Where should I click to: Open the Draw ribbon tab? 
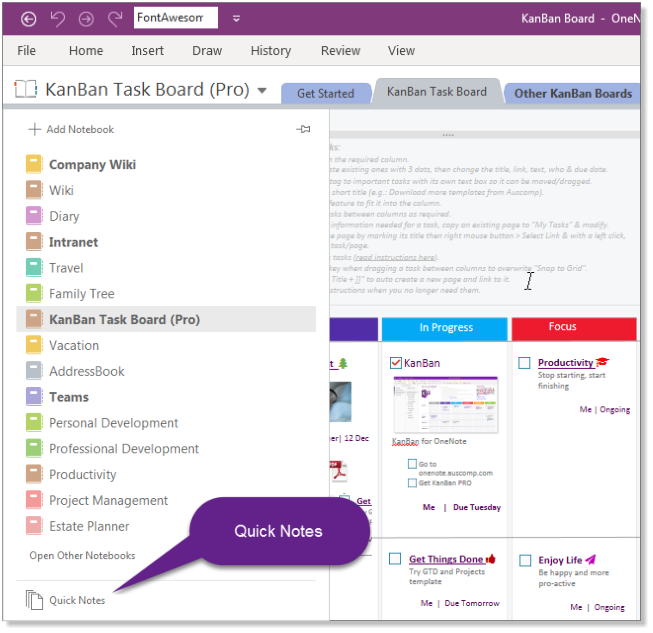tap(207, 50)
